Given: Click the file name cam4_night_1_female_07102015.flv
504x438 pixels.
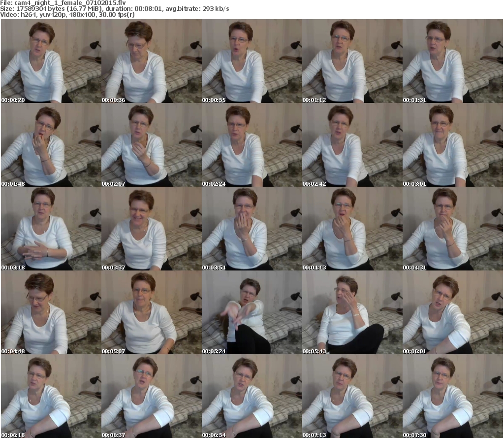Looking at the screenshot, I should [x=70, y=3].
